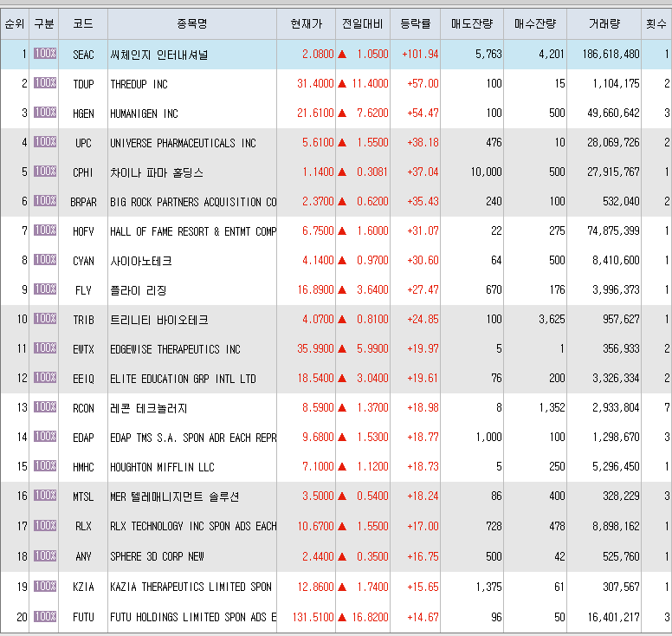Select HALL OF FAME RESORT name
The image size is (672, 636).
tap(193, 231)
